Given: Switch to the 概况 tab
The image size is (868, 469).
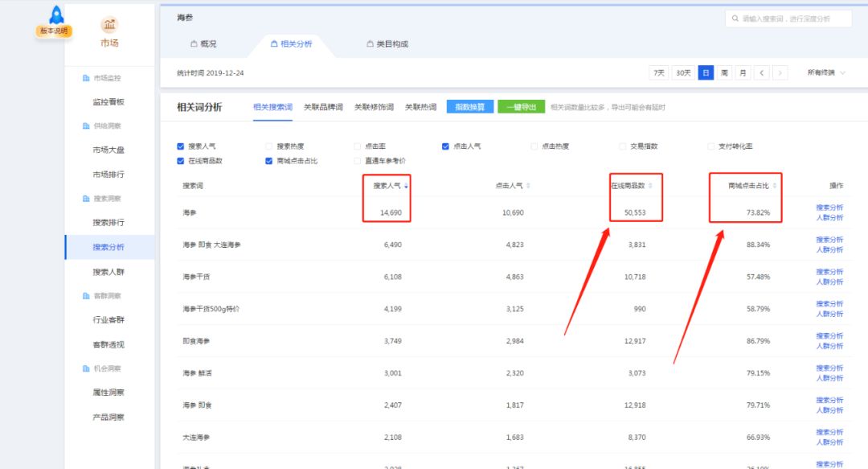Looking at the screenshot, I should click(203, 43).
